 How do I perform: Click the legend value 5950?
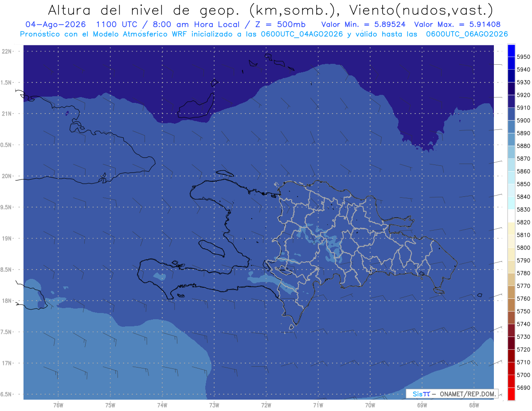pyautogui.click(x=524, y=57)
